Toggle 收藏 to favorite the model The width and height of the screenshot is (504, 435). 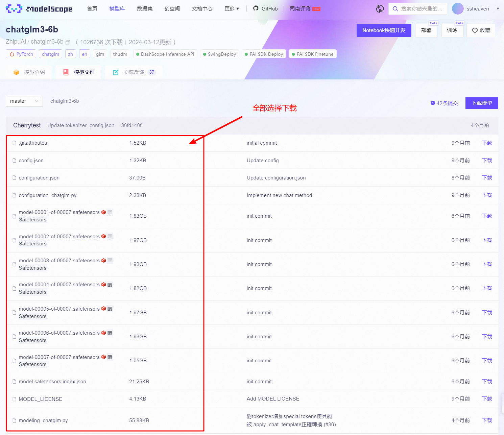coord(481,30)
